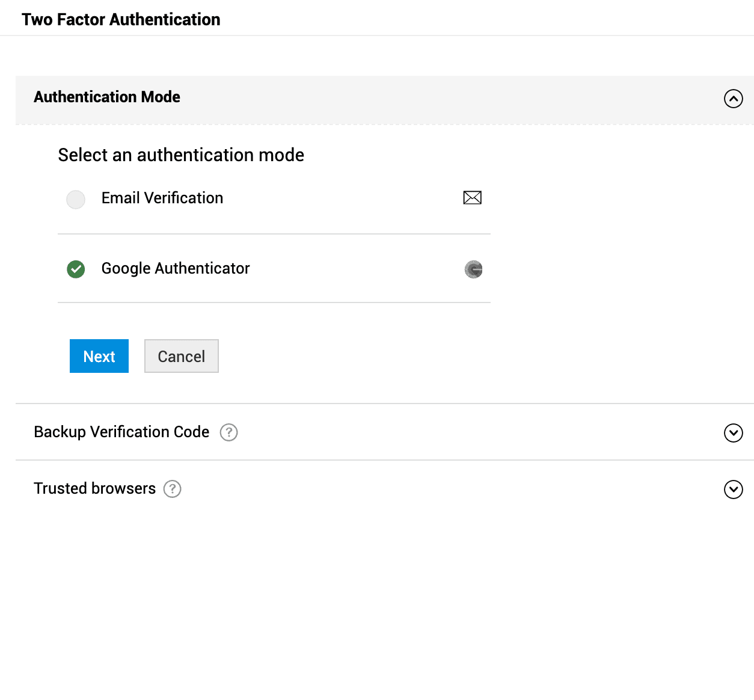Select the Email Verification radio button
754x700 pixels.
(x=76, y=199)
